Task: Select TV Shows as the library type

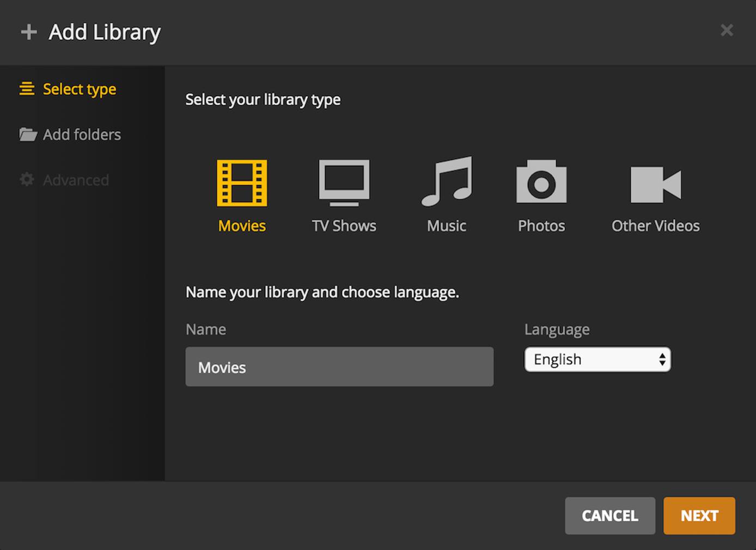Action: [x=344, y=196]
